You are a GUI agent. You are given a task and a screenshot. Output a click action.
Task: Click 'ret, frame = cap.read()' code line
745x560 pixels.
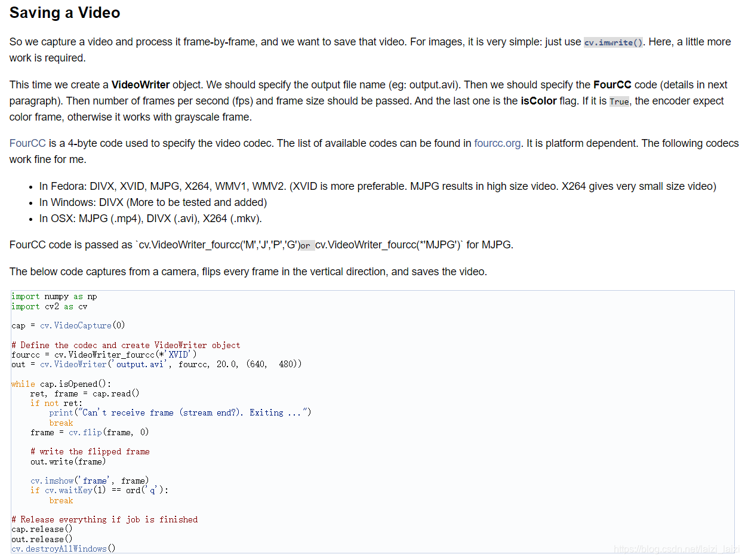(85, 393)
